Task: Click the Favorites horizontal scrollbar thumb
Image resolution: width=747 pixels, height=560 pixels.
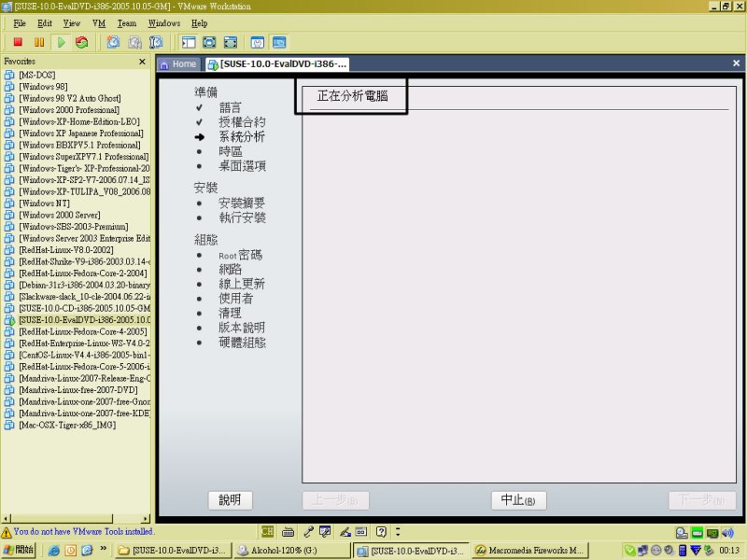Action: point(62,519)
